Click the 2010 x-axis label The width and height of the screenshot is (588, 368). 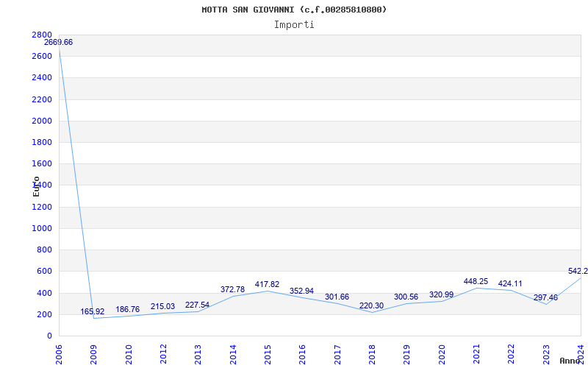point(128,355)
